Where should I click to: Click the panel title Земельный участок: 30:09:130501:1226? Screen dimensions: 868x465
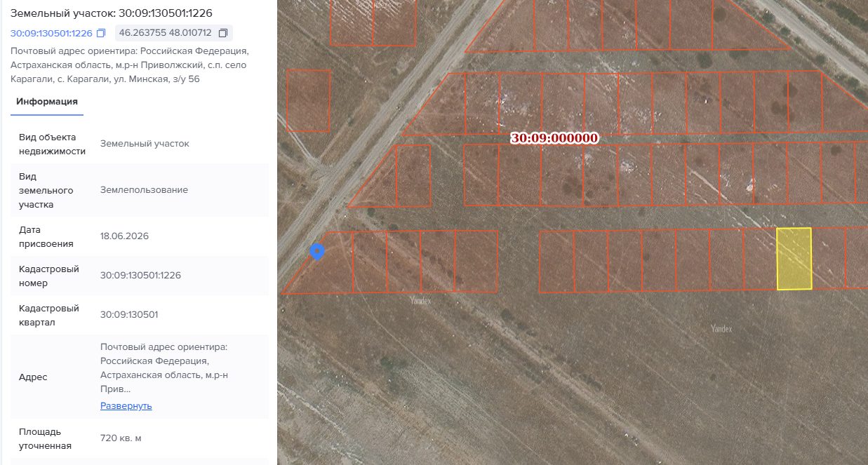[112, 13]
